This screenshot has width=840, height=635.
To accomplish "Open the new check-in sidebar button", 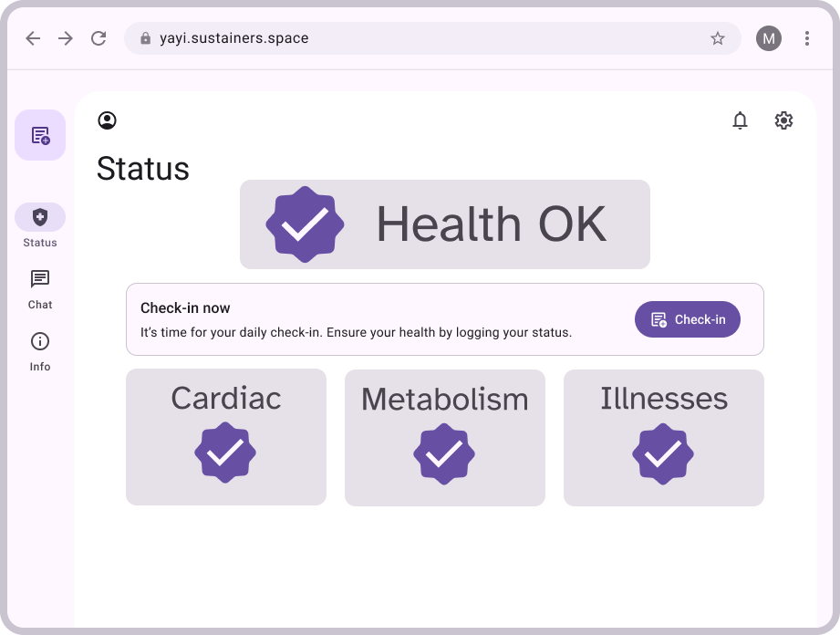I will [40, 135].
